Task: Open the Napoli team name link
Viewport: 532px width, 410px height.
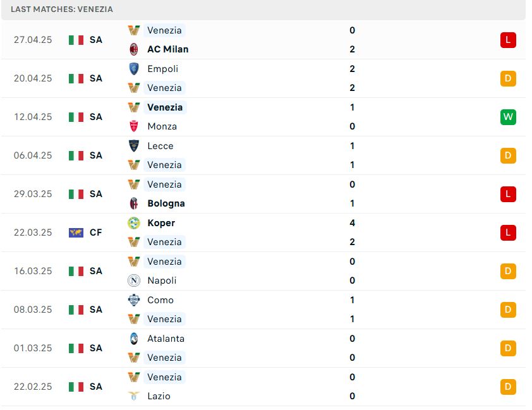Action: (162, 280)
